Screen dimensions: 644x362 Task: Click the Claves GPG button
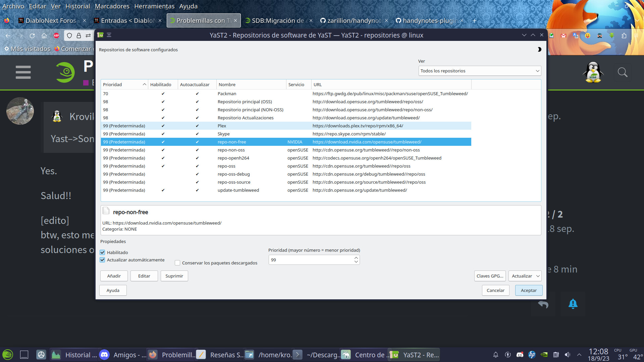[490, 276]
